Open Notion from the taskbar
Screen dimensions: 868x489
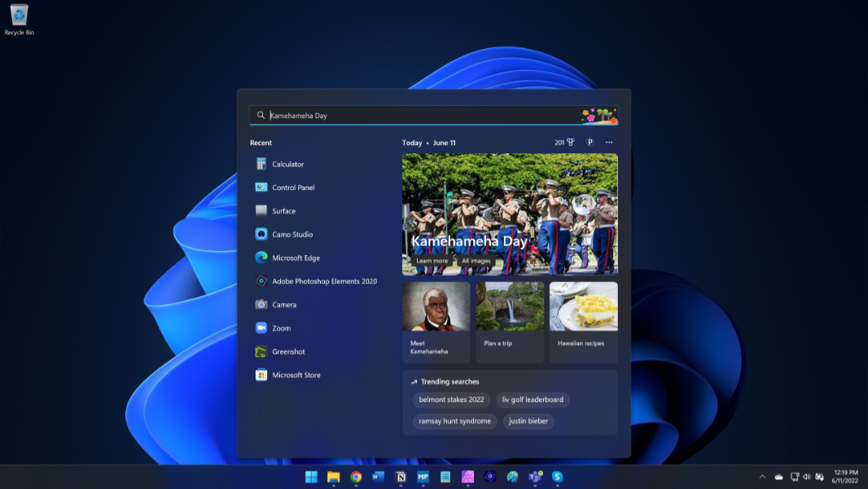coord(401,477)
